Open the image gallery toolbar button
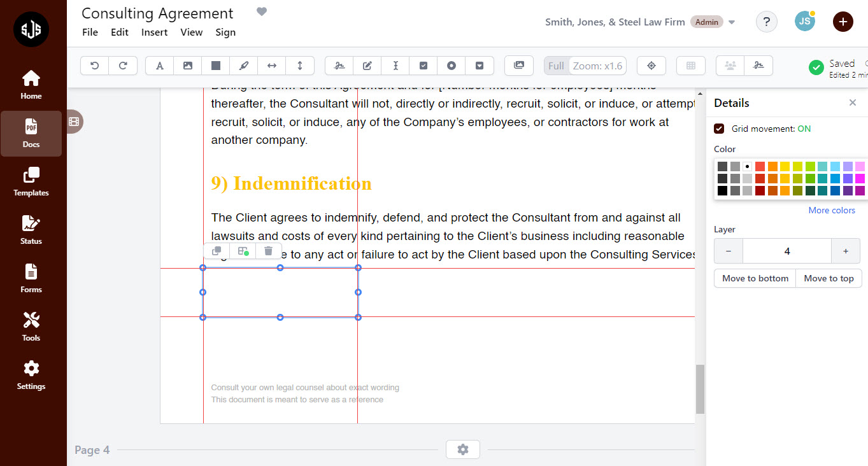This screenshot has height=466, width=868. pyautogui.click(x=519, y=66)
